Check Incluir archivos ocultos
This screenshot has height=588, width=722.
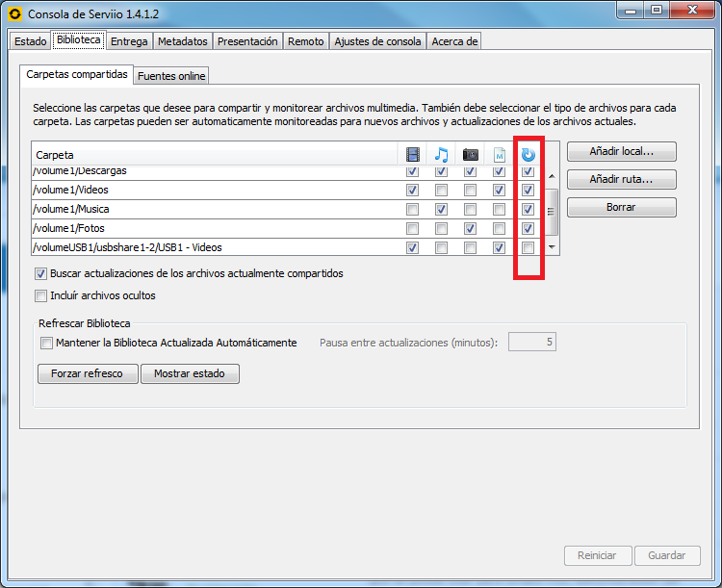[x=41, y=295]
